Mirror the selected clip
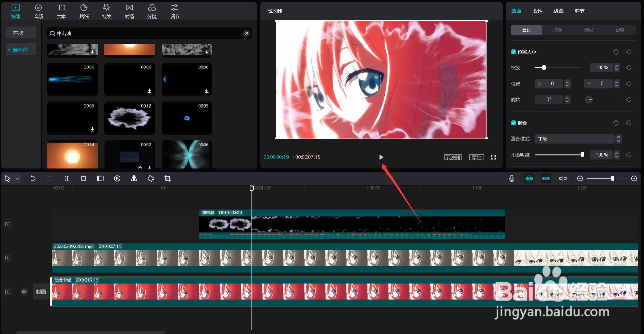644x334 pixels. (134, 178)
